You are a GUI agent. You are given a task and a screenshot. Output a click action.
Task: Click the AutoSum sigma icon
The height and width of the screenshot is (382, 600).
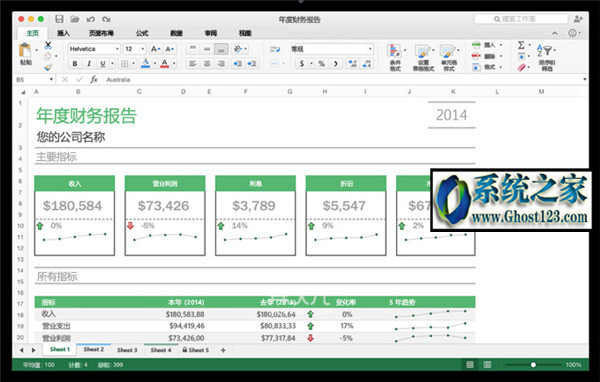tap(521, 45)
